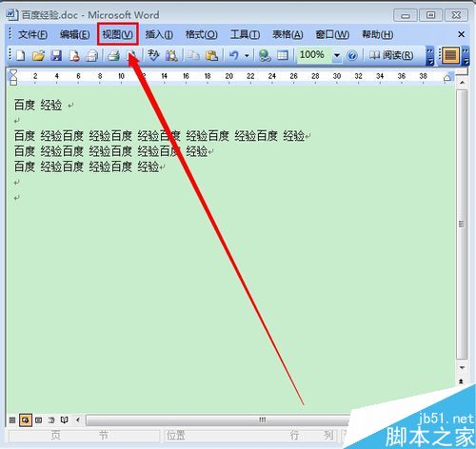Open the 工具(T) menu
This screenshot has width=476, height=449.
[x=245, y=34]
